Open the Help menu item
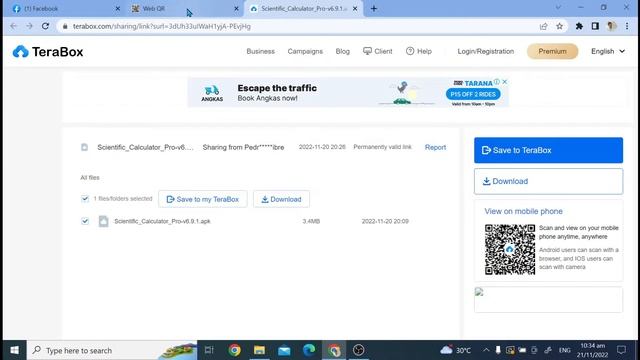640x360 pixels. tap(419, 51)
